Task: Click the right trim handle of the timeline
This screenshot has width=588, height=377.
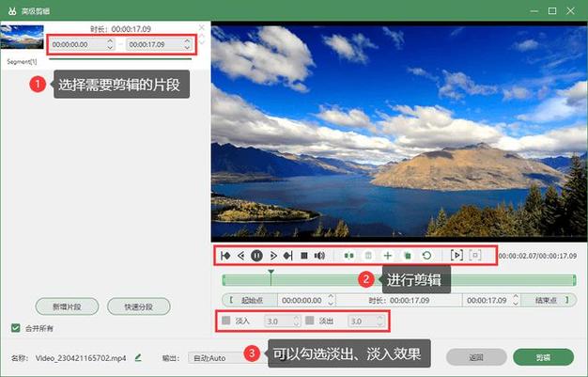Action: click(x=574, y=280)
